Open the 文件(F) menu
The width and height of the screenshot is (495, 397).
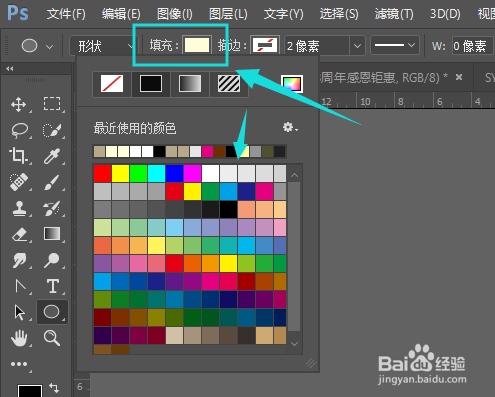click(x=66, y=14)
